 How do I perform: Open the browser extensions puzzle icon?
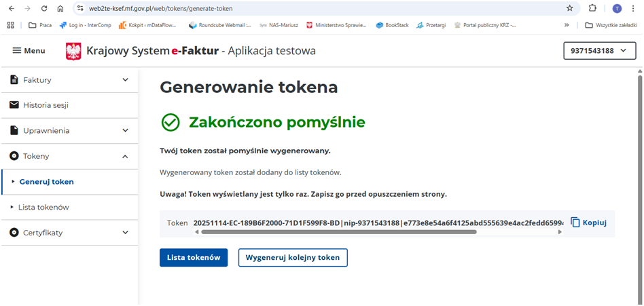tap(592, 8)
